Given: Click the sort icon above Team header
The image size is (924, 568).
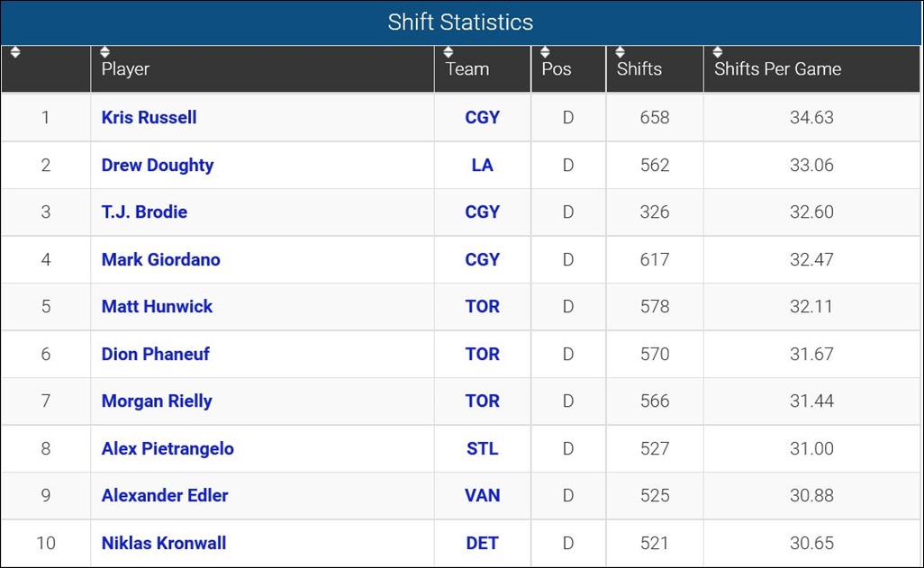Looking at the screenshot, I should pos(448,52).
